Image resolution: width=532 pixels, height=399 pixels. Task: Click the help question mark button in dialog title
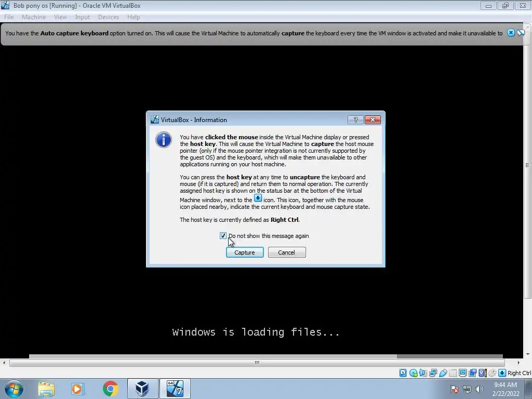pyautogui.click(x=355, y=120)
